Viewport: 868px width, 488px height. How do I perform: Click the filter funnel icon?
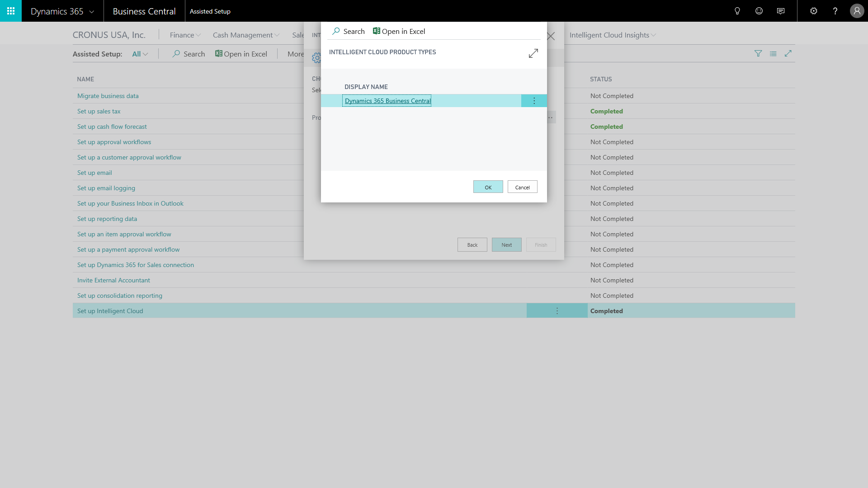(758, 53)
